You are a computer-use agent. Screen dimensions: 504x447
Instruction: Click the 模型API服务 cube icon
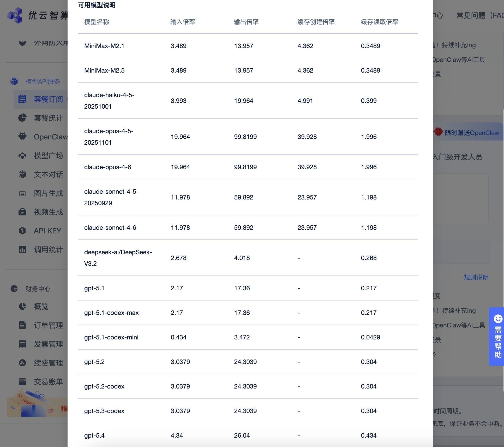[x=14, y=81]
